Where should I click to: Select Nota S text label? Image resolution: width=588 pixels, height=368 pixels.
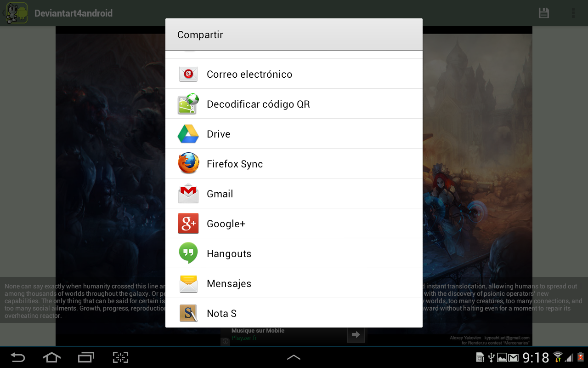[221, 314]
